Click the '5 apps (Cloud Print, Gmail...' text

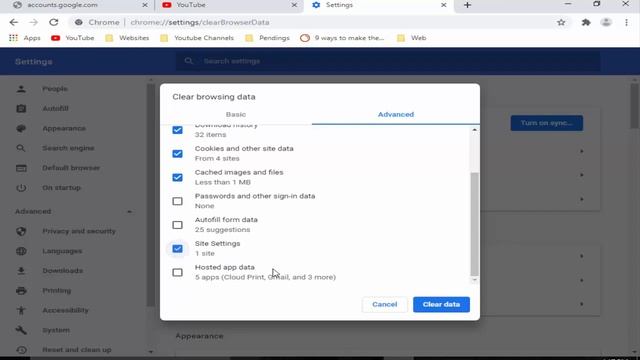pyautogui.click(x=265, y=277)
